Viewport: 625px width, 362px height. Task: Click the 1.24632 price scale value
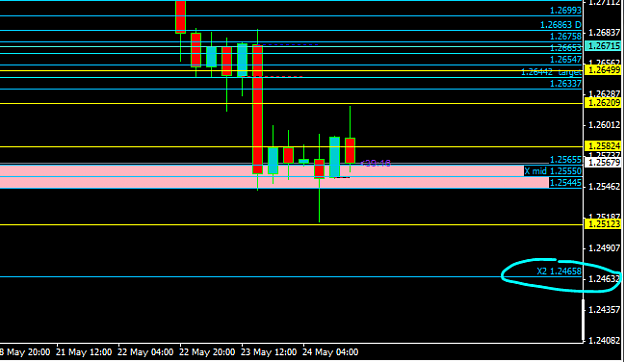604,279
